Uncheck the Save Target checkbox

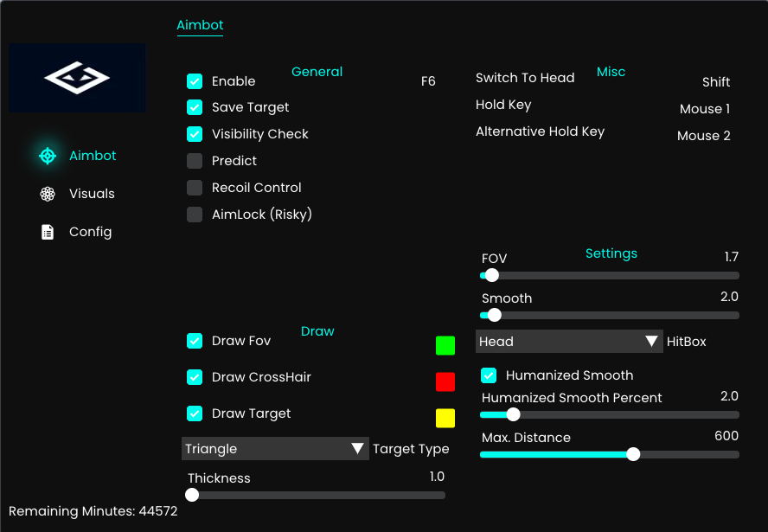[x=195, y=107]
